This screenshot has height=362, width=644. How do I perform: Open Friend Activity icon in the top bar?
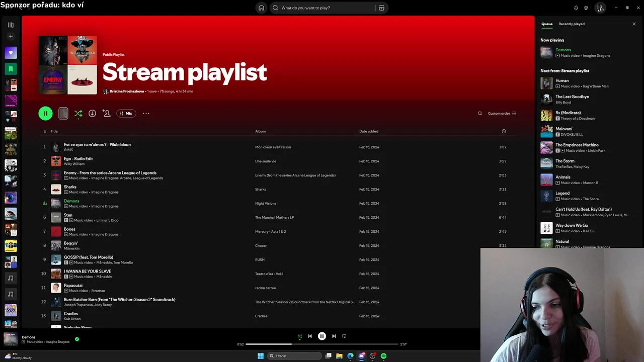coord(586,8)
